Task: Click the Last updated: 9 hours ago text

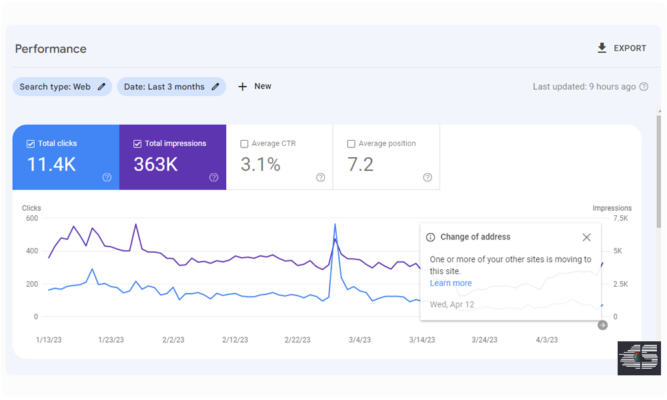Action: [584, 87]
